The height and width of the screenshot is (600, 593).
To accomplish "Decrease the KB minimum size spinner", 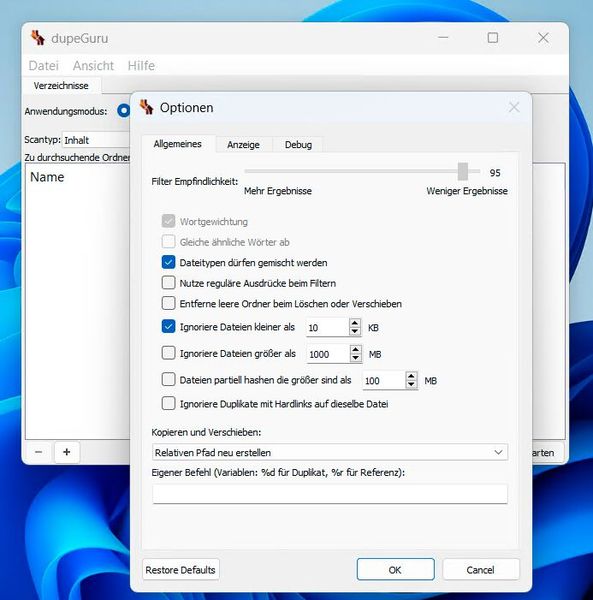I will pos(355,332).
